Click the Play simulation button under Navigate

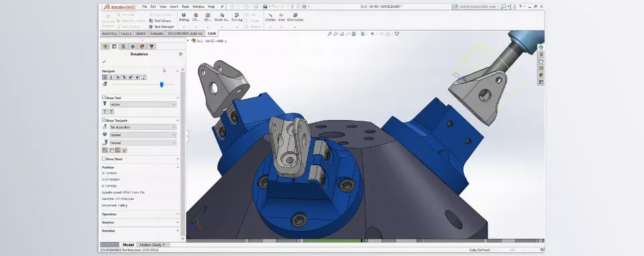click(105, 77)
